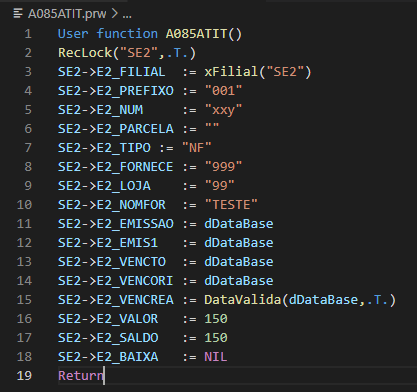Click the string "99" on line 9
Image resolution: width=417 pixels, height=392 pixels.
(219, 186)
